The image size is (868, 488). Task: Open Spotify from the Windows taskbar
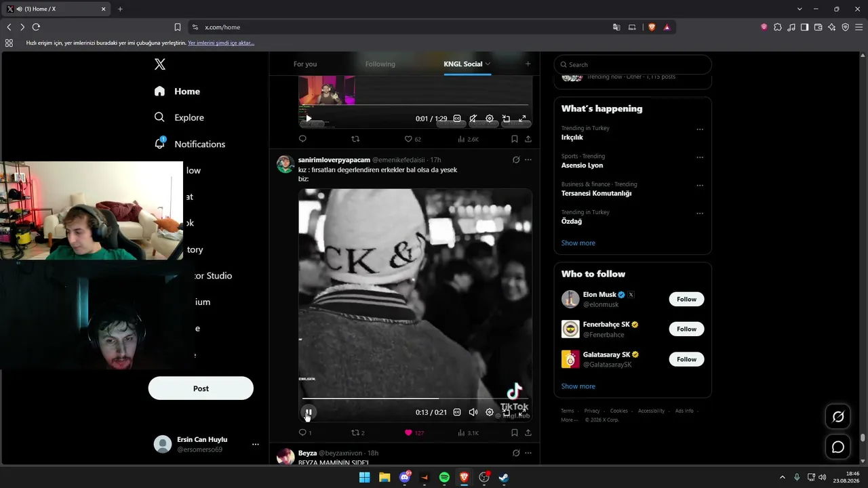click(444, 477)
